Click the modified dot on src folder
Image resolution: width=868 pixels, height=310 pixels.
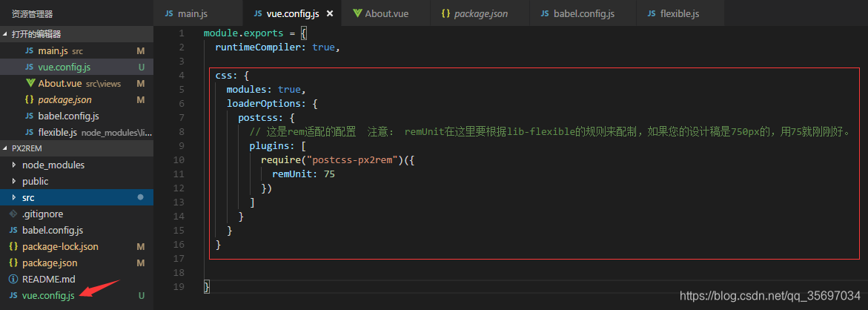click(141, 197)
